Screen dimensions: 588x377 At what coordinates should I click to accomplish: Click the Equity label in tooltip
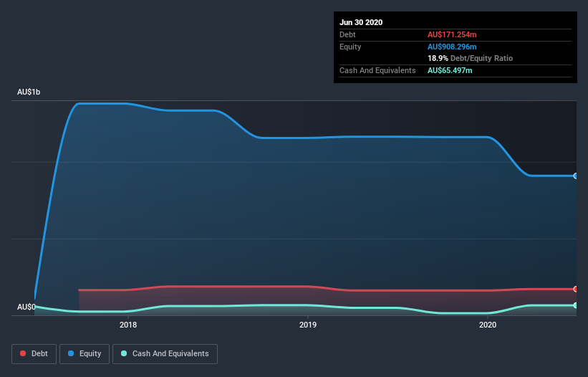(350, 47)
